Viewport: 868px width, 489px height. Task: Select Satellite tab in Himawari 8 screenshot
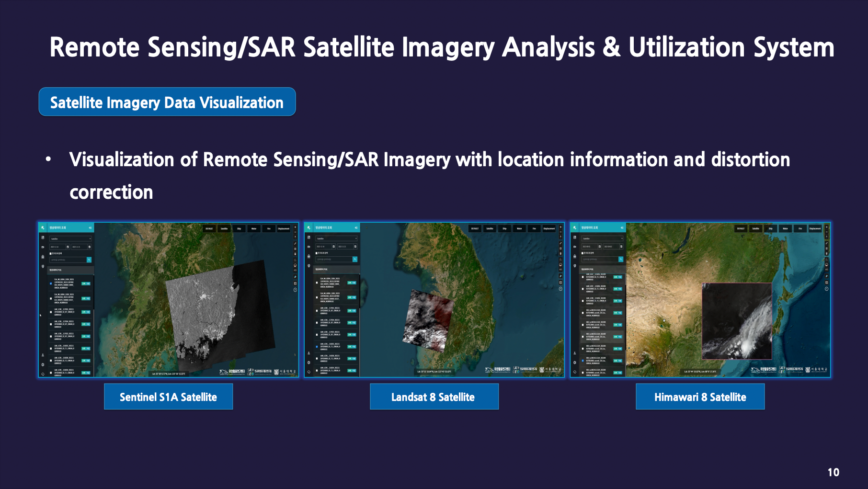coord(755,228)
